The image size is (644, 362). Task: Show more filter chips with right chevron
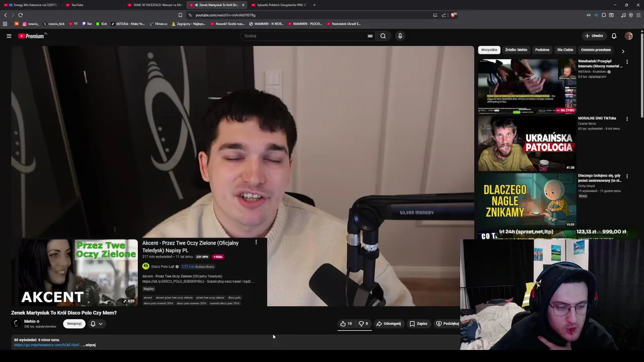click(x=623, y=51)
